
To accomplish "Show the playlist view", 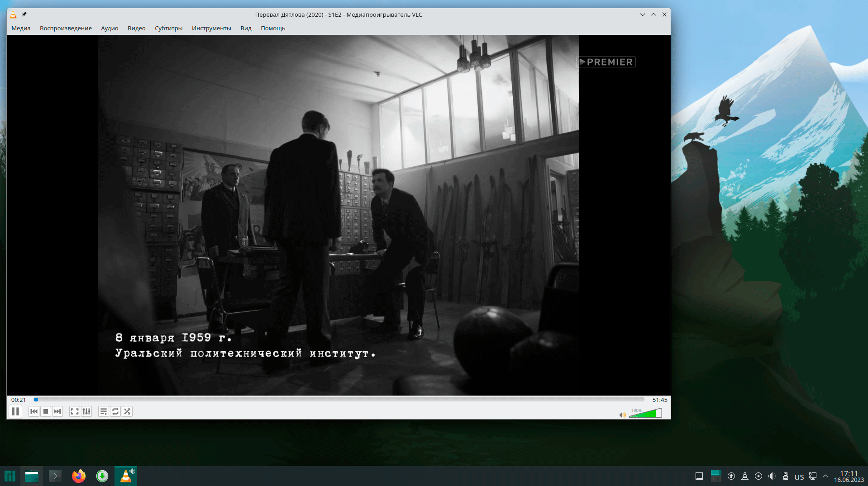I will pos(104,411).
